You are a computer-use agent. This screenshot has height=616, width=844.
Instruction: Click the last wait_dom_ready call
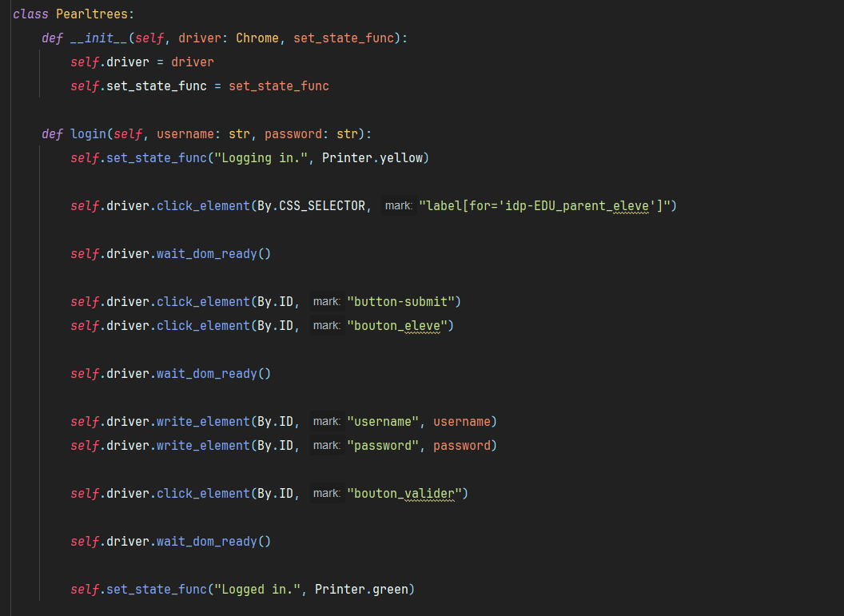(213, 542)
